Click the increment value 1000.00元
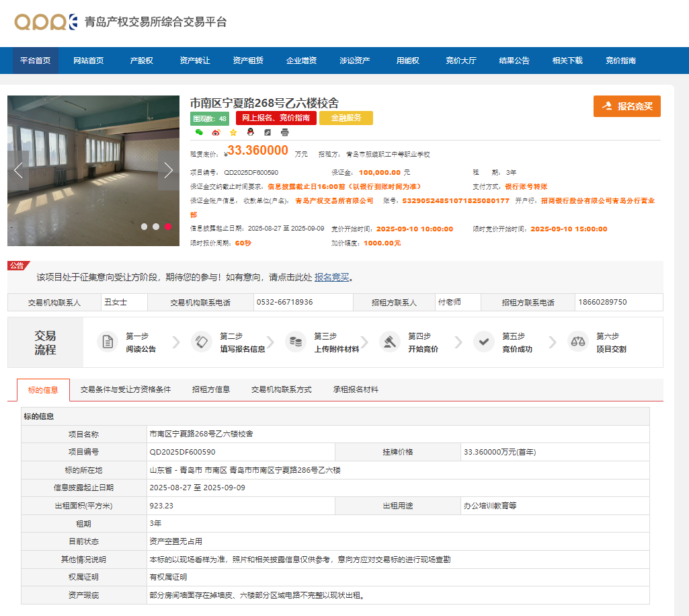 (382, 243)
